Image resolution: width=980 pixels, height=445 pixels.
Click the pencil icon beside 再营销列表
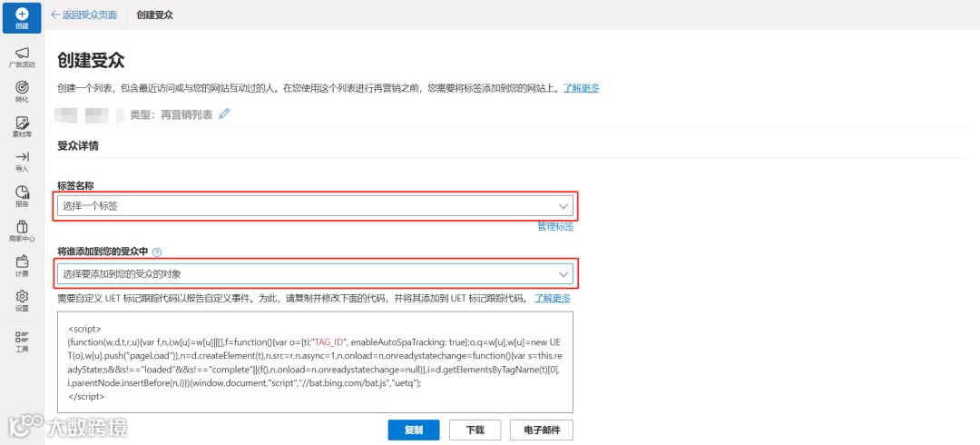[225, 114]
